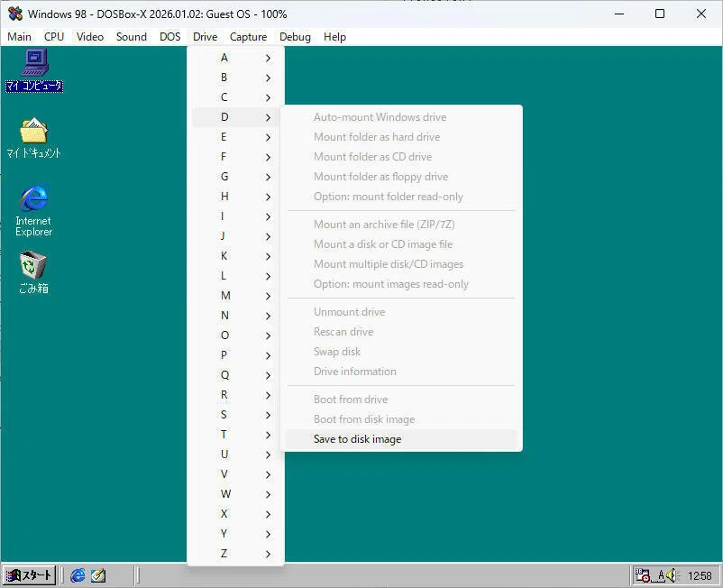Screen dimensions: 723x588
Task: Expand drive K submenu
Action: [x=235, y=256]
